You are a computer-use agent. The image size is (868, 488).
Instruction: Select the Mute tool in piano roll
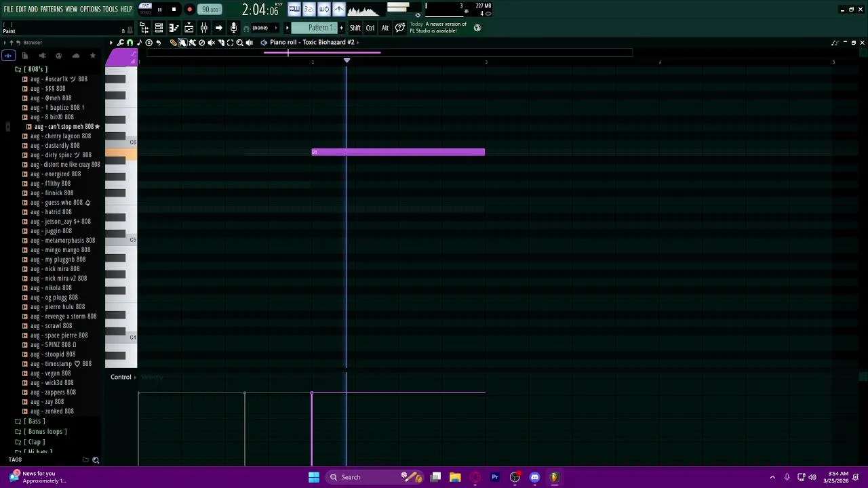click(x=211, y=43)
